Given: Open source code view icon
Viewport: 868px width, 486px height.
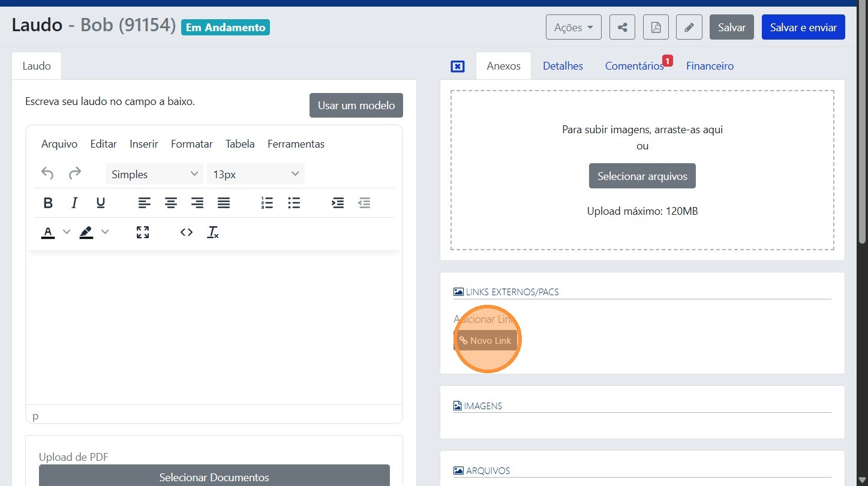Looking at the screenshot, I should [187, 232].
